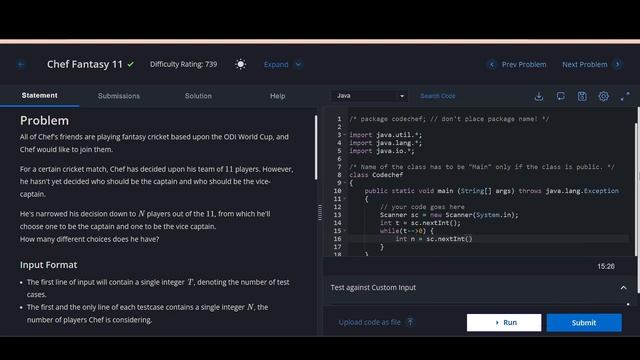Select the Statement tab
The image size is (640, 360).
tap(40, 96)
